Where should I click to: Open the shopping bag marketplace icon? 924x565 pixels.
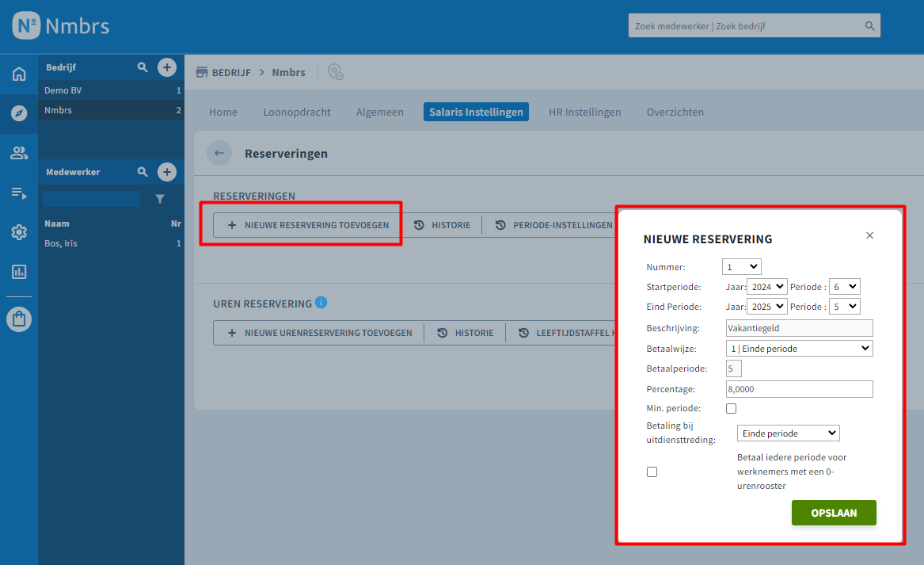click(x=19, y=319)
